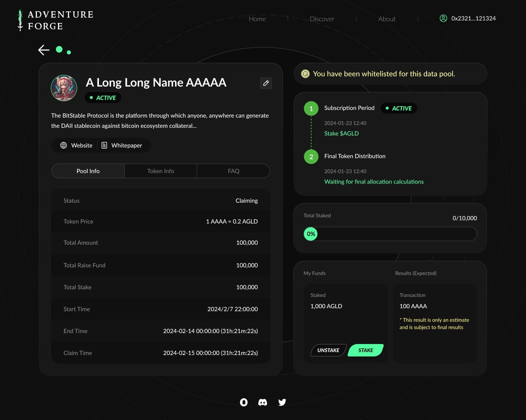Click the Claiming status value
This screenshot has height=420, width=526.
[x=247, y=201]
